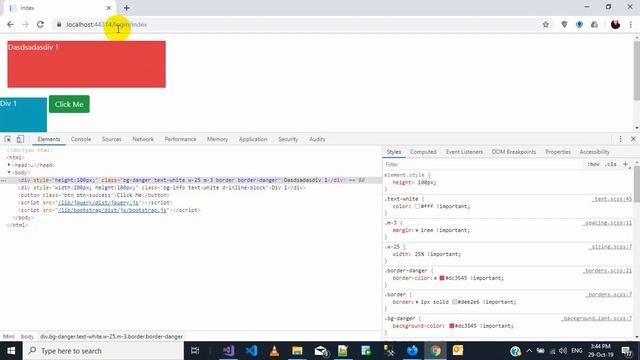Collapse the body node in DOM tree
The image size is (640, 360).
point(9,173)
